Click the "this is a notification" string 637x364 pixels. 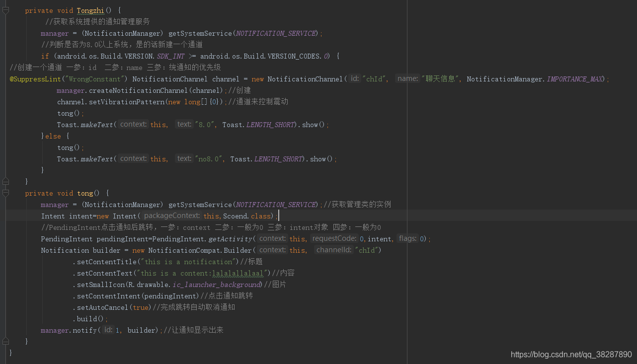[188, 262]
